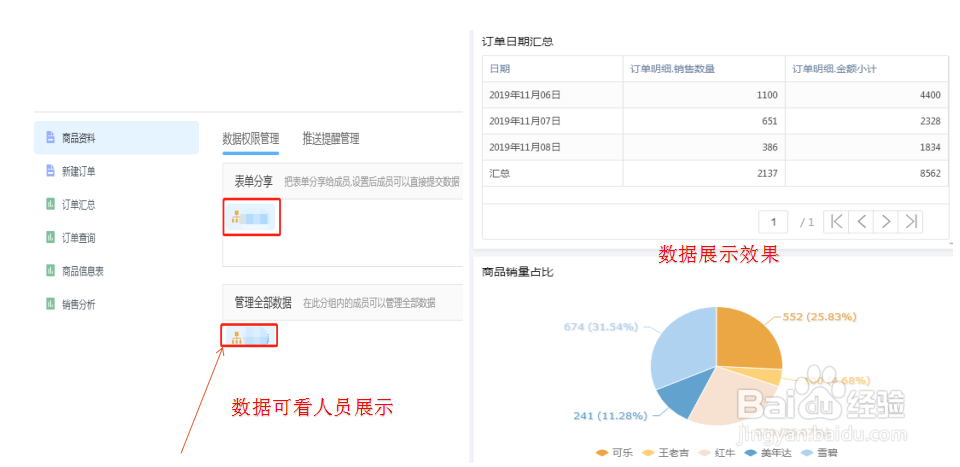Click the 订单汇总 chart icon
Viewport: 960px width, 467px height.
(x=51, y=204)
